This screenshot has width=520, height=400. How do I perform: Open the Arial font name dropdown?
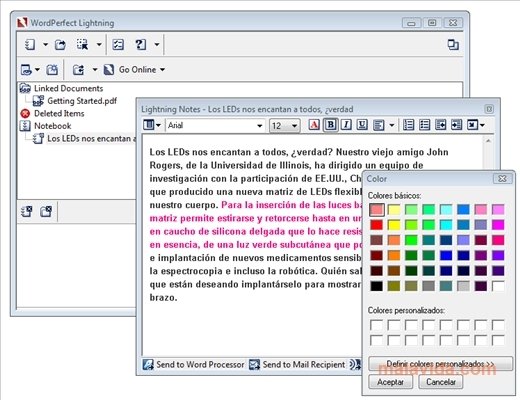pyautogui.click(x=259, y=126)
